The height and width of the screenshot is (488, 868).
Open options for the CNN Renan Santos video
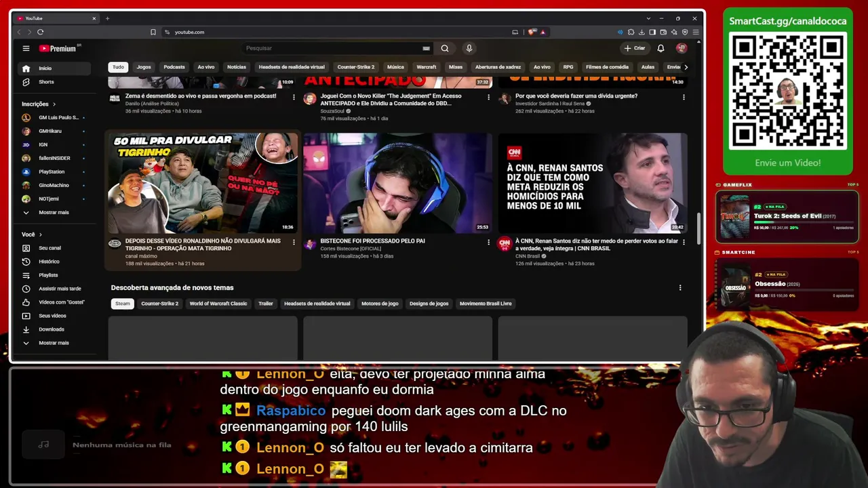click(684, 242)
